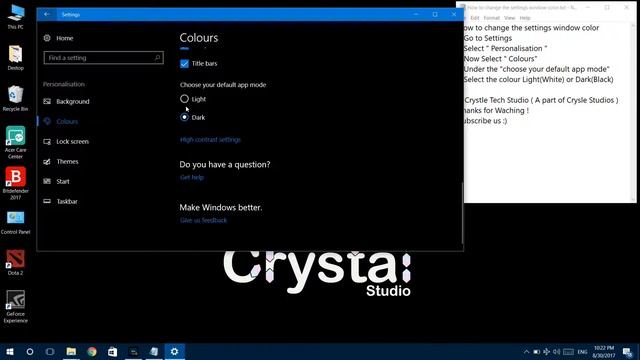Open High contrast settings link
Screen dimensions: 640x360
point(210,140)
